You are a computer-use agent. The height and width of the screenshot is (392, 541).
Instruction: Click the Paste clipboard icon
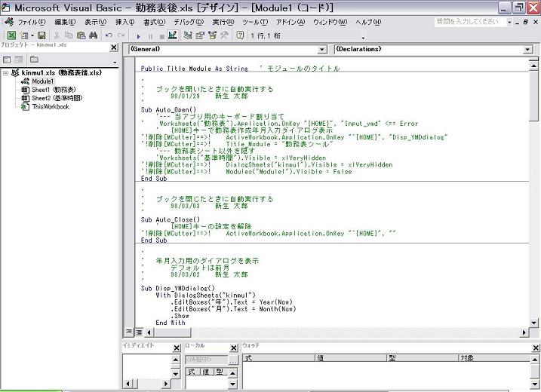pos(81,35)
